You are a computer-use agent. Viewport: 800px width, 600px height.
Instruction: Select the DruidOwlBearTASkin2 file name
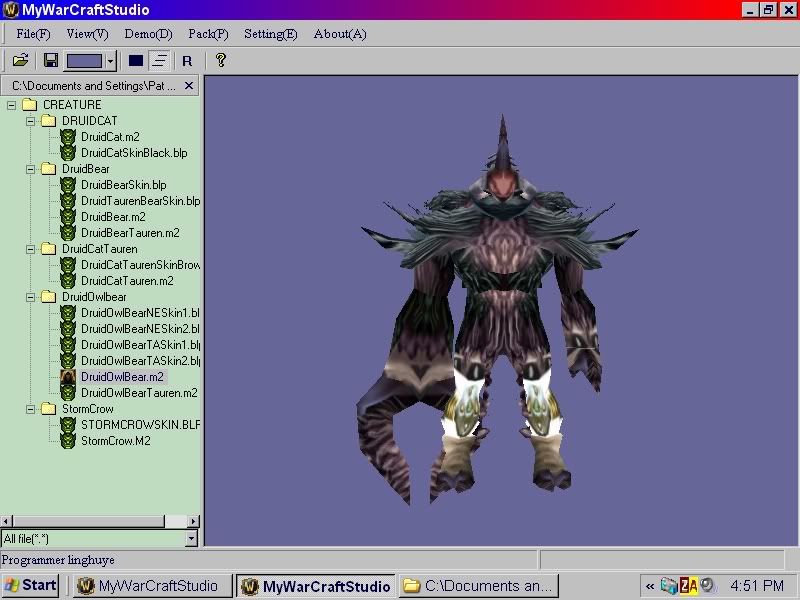140,361
